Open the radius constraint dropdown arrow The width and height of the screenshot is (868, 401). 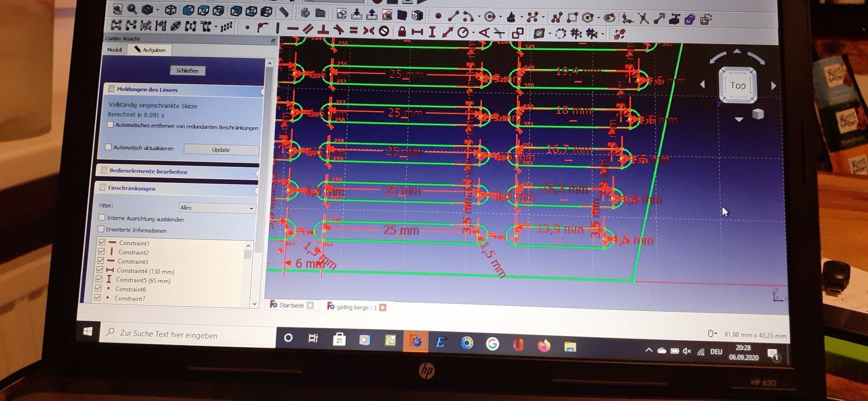pyautogui.click(x=473, y=33)
